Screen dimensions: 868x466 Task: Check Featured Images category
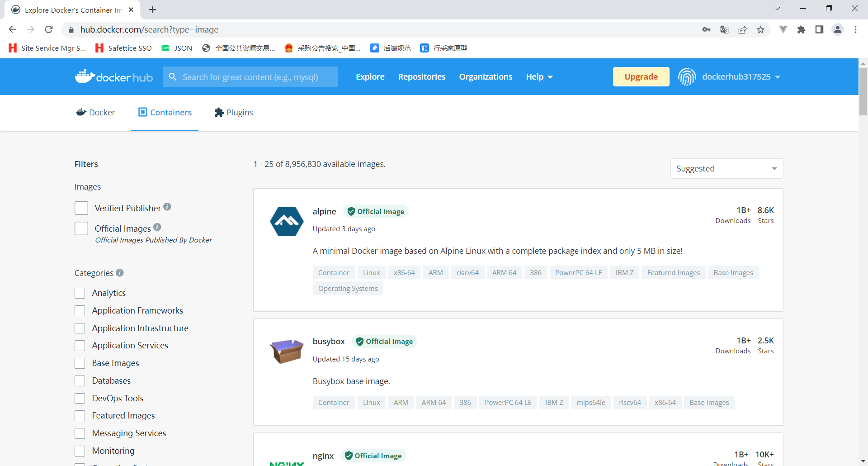click(80, 416)
